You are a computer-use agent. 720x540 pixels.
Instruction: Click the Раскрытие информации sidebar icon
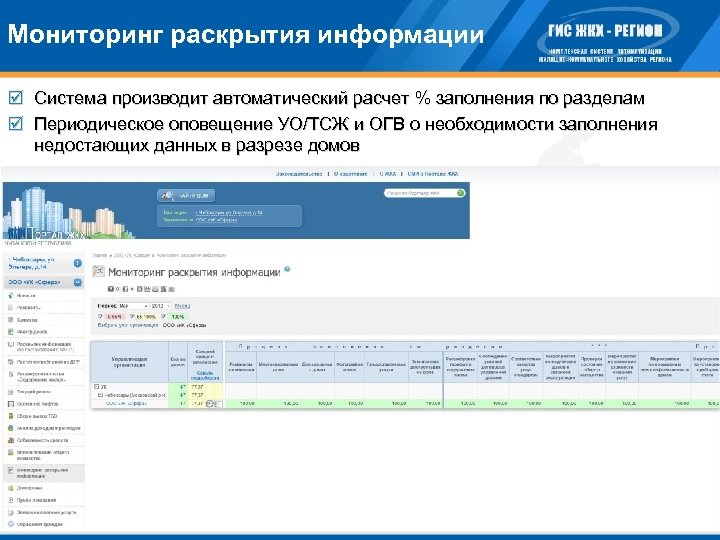(11, 344)
